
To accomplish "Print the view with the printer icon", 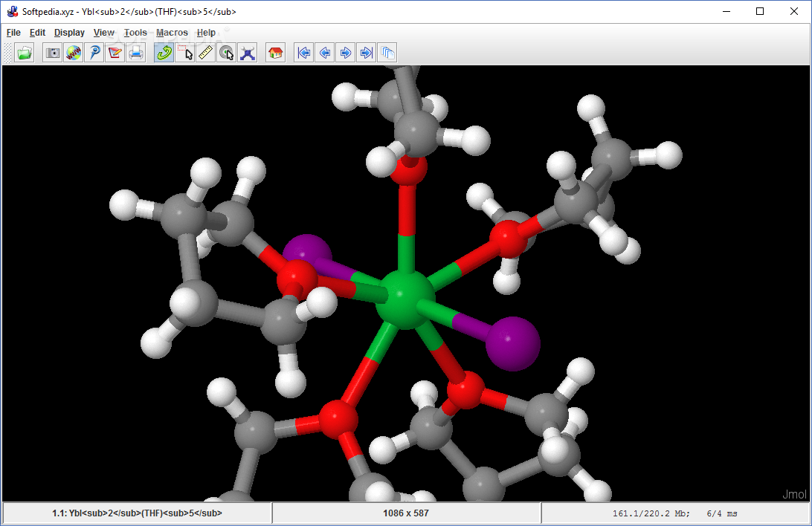I will click(x=135, y=53).
